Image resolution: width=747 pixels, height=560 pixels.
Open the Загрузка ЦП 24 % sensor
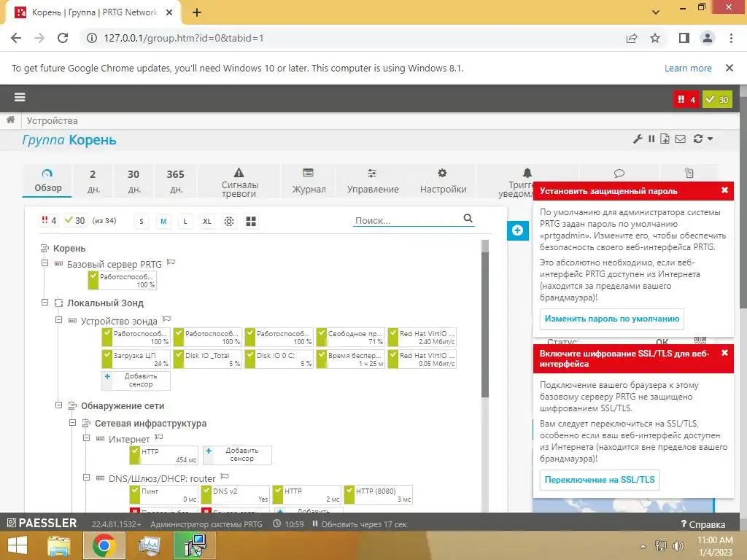136,359
